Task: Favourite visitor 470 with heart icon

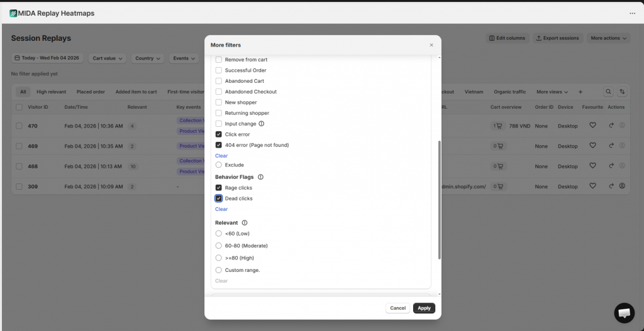Action: coord(592,126)
